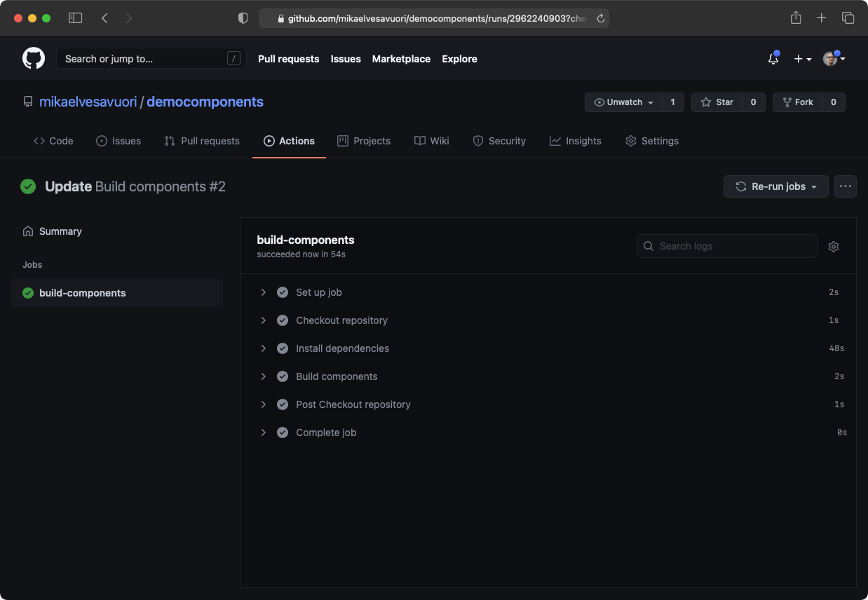Image resolution: width=868 pixels, height=600 pixels.
Task: Switch to the Settings tab
Action: tap(652, 141)
